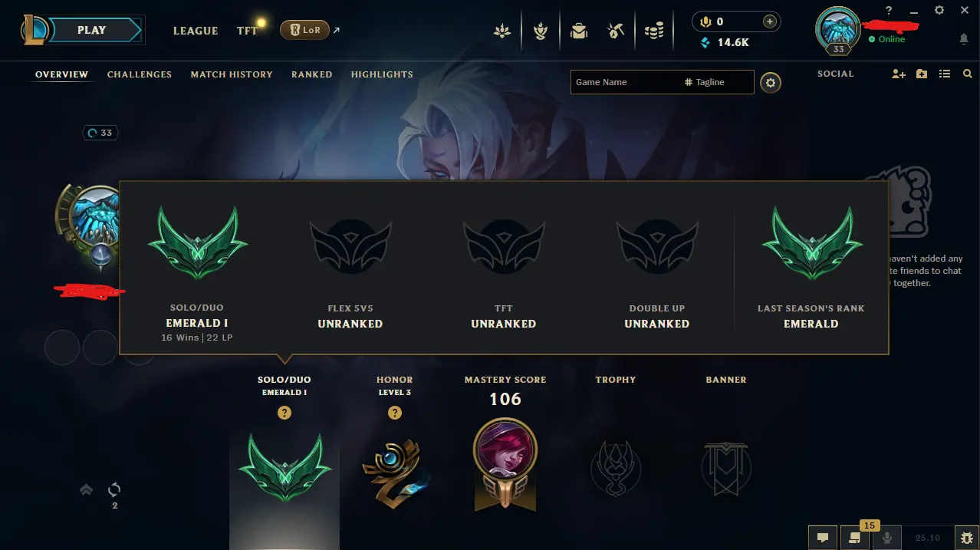The width and height of the screenshot is (980, 550).
Task: Click the notifications bell icon
Action: click(x=964, y=39)
